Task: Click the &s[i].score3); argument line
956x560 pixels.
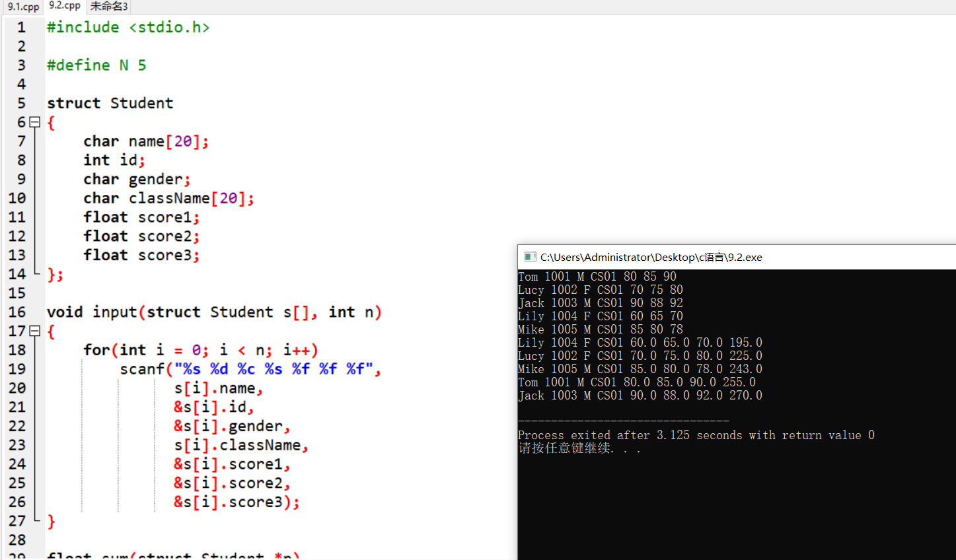Action: 237,503
